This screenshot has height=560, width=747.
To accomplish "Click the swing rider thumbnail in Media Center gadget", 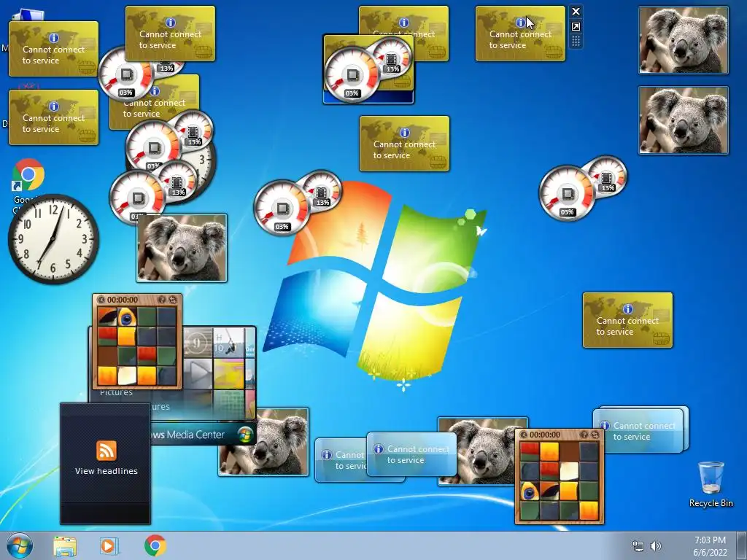I will coord(228,343).
